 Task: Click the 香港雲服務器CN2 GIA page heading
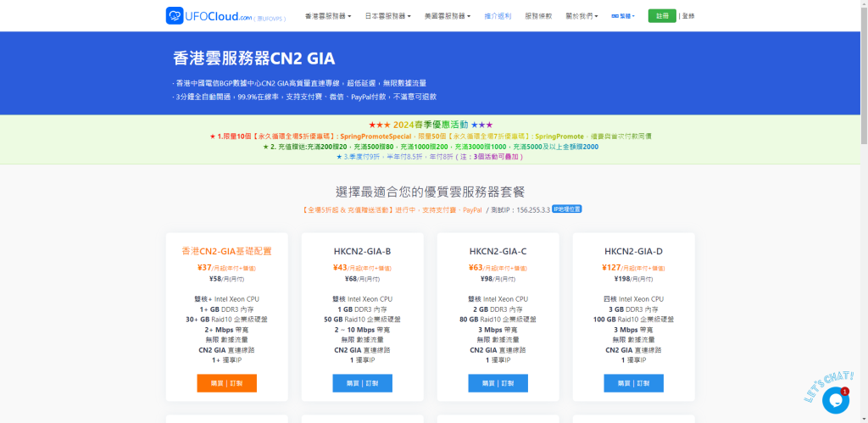click(x=254, y=58)
